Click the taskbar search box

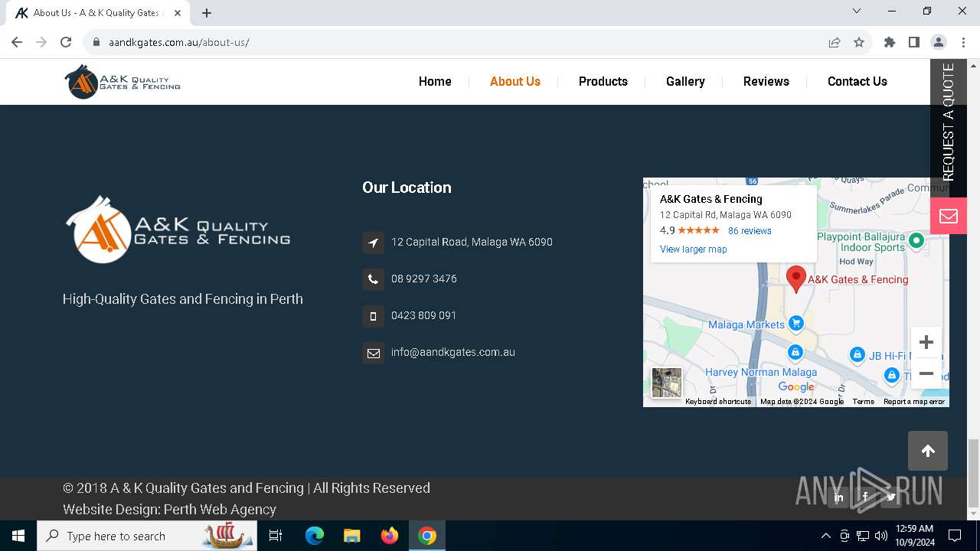click(147, 536)
